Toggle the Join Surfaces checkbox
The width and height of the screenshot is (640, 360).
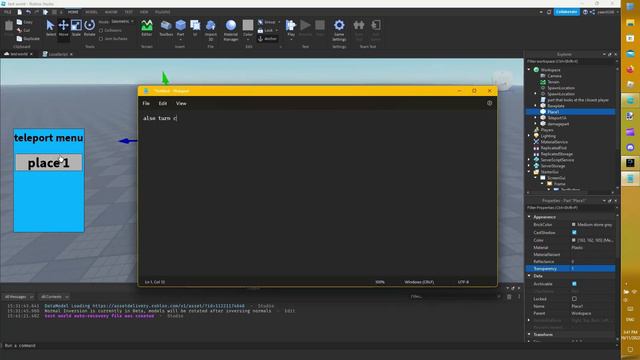(x=101, y=39)
